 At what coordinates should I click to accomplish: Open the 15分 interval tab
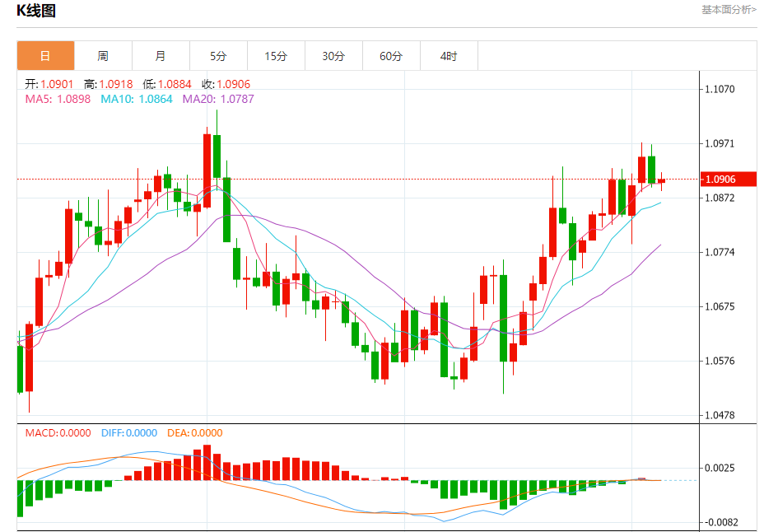(276, 56)
